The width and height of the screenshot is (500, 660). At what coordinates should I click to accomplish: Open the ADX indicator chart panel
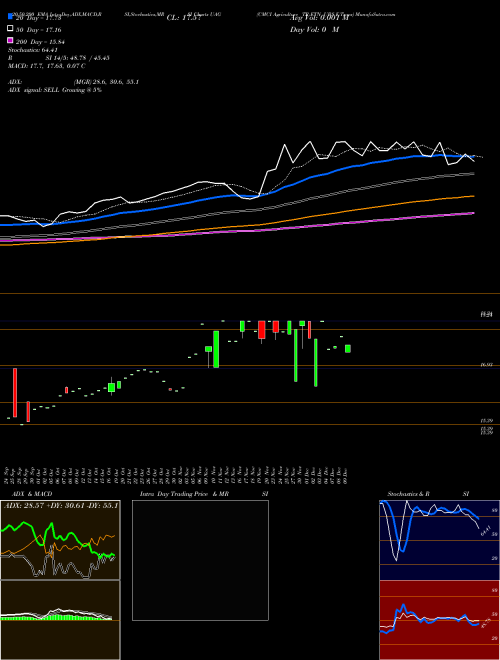click(x=60, y=540)
